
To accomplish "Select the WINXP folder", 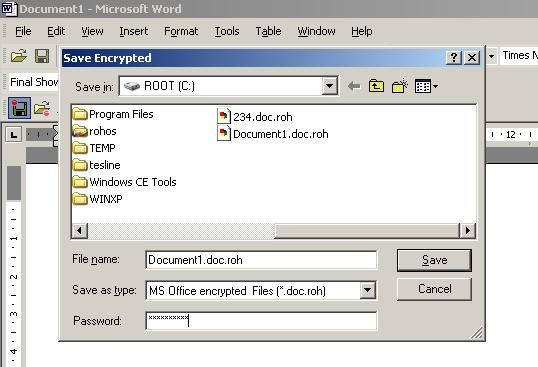I will point(97,199).
